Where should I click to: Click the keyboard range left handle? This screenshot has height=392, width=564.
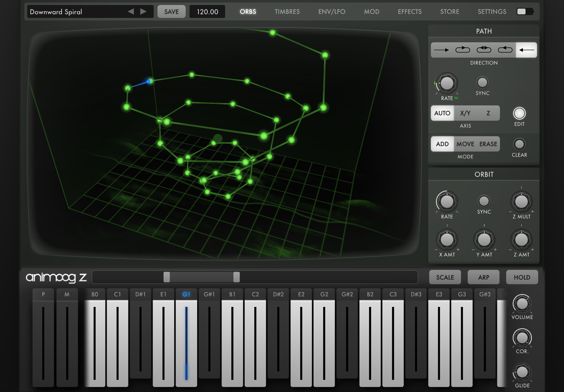(x=167, y=277)
